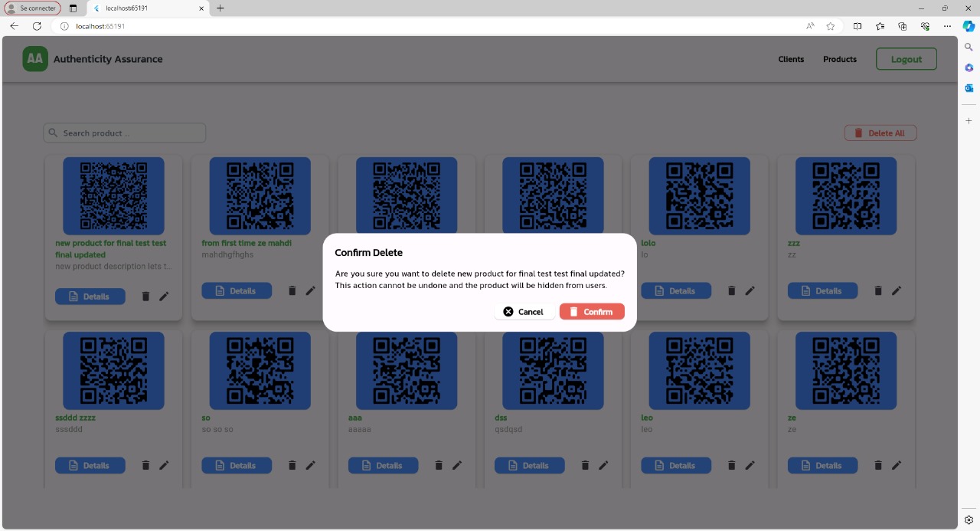This screenshot has width=980, height=531.
Task: Cancel the delete confirmation dialog
Action: click(524, 311)
